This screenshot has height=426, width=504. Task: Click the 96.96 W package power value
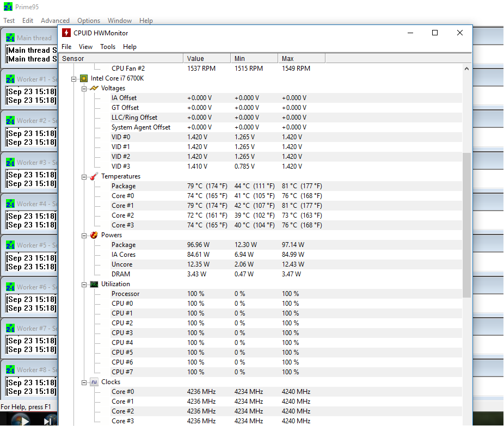click(x=198, y=245)
